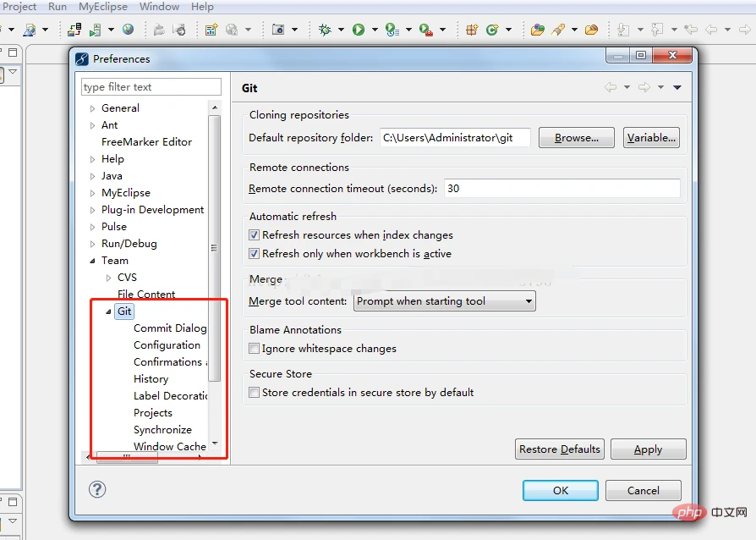Screen dimensions: 756x540
Task: Select Synchronize under Git
Action: [162, 429]
